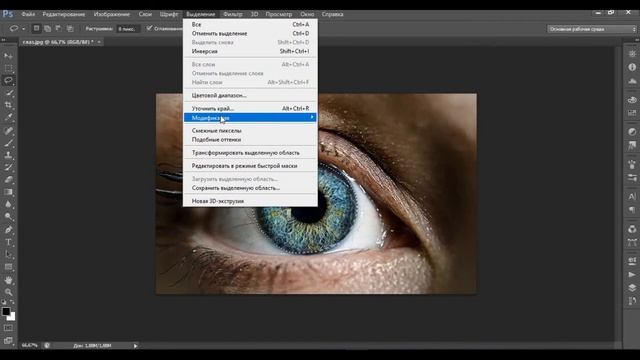Screen dimensions: 640x360
Task: Select the Pen tool
Action: pos(8,230)
